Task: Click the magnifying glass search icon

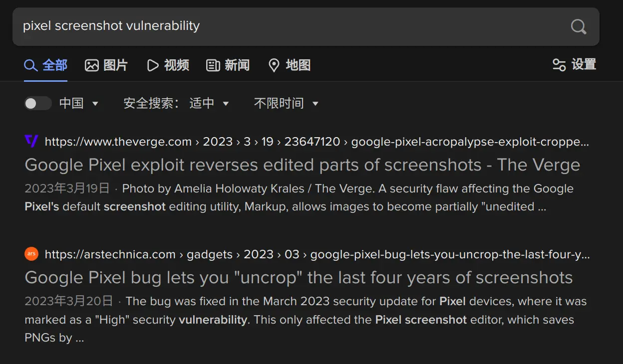Action: coord(578,26)
